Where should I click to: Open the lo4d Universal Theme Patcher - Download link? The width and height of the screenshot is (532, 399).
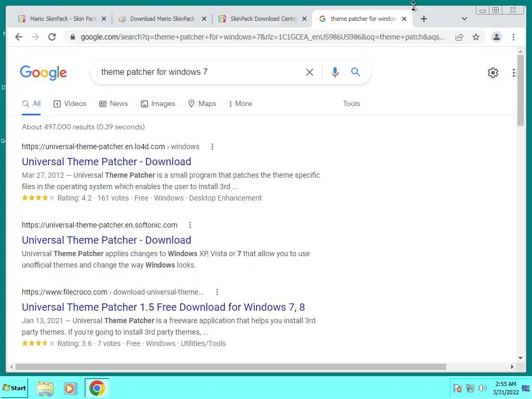click(107, 162)
